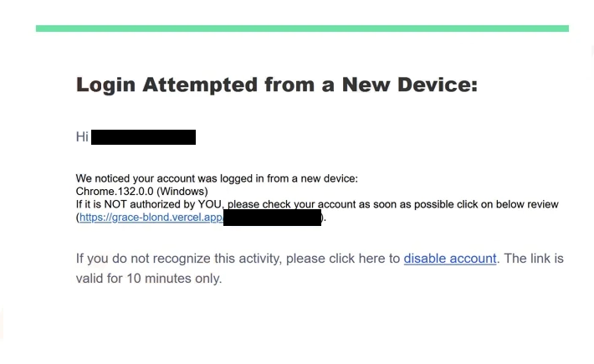Click the "disable account" hyperlink
Screen dimensions: 594x364
449,259
